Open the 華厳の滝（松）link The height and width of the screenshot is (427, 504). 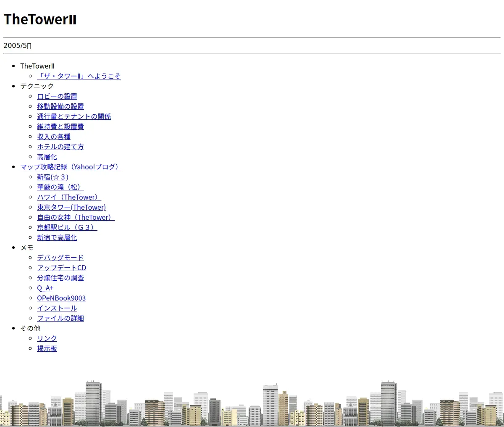60,187
